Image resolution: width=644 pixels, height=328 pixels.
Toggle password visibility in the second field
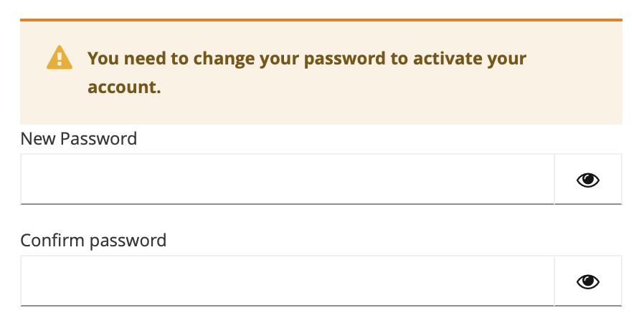click(x=587, y=281)
